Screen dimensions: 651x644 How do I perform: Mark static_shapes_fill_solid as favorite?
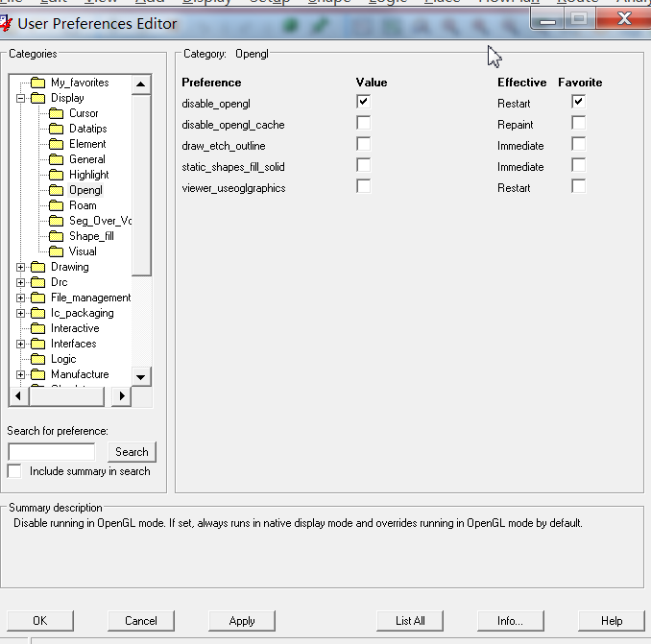point(578,165)
